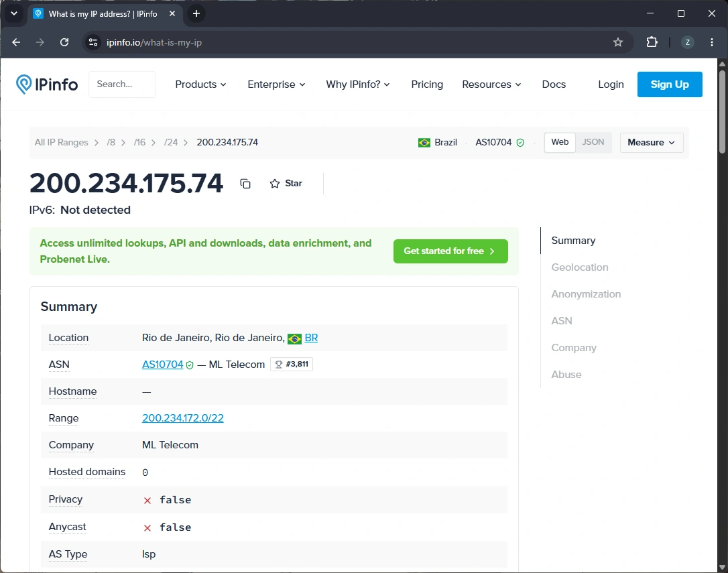Open the /24 breadcrumb range
Viewport: 728px width, 573px height.
[171, 143]
